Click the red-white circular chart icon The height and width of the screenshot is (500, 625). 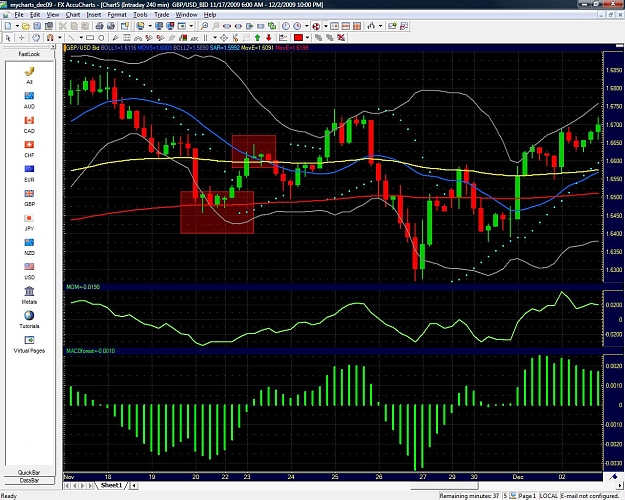[x=316, y=26]
